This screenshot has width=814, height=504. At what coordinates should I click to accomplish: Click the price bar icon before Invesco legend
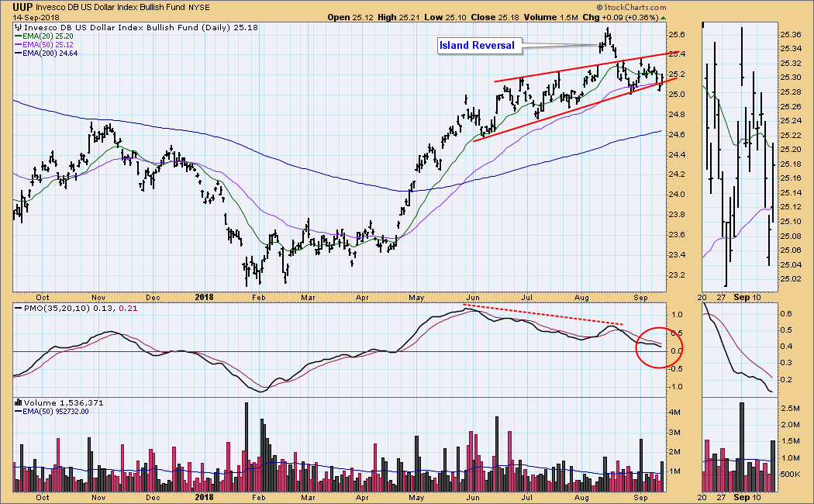pyautogui.click(x=18, y=28)
